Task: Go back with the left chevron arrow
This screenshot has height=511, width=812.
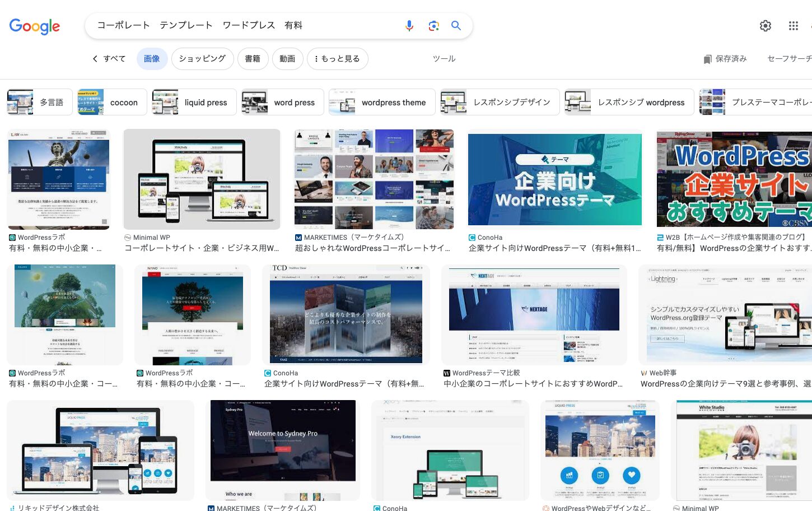Action: coord(95,58)
